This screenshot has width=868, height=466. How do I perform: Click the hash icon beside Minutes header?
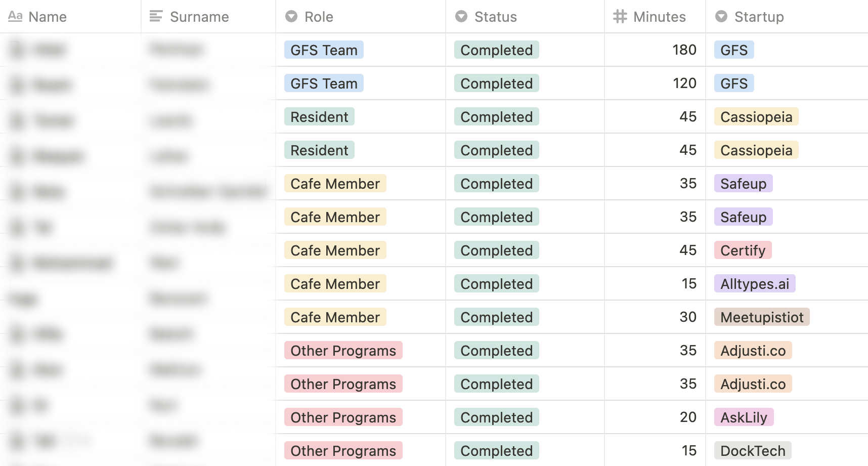point(620,17)
